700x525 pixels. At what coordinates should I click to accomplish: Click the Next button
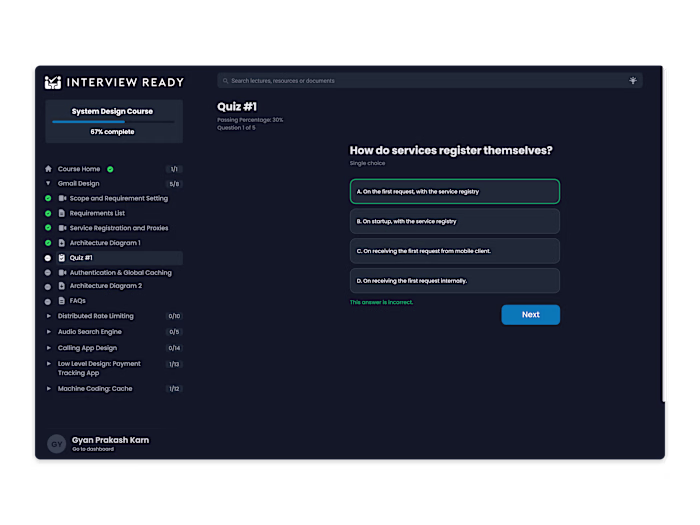tap(530, 315)
